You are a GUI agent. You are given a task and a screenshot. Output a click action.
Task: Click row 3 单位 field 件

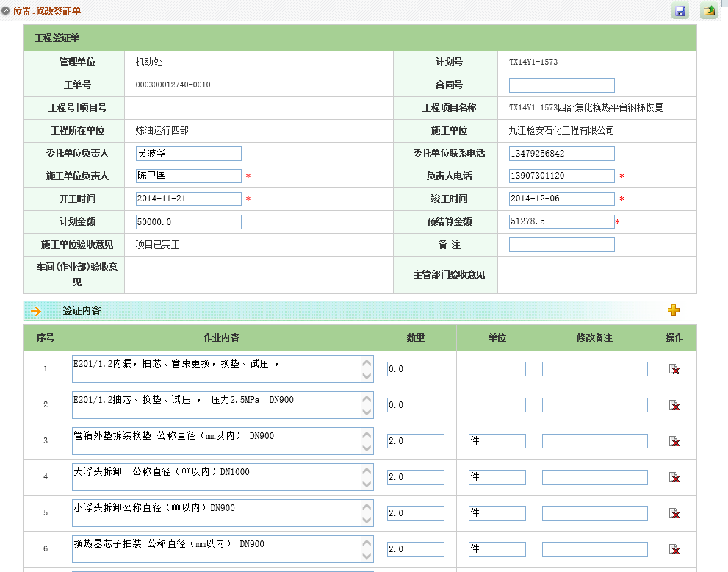click(x=497, y=441)
